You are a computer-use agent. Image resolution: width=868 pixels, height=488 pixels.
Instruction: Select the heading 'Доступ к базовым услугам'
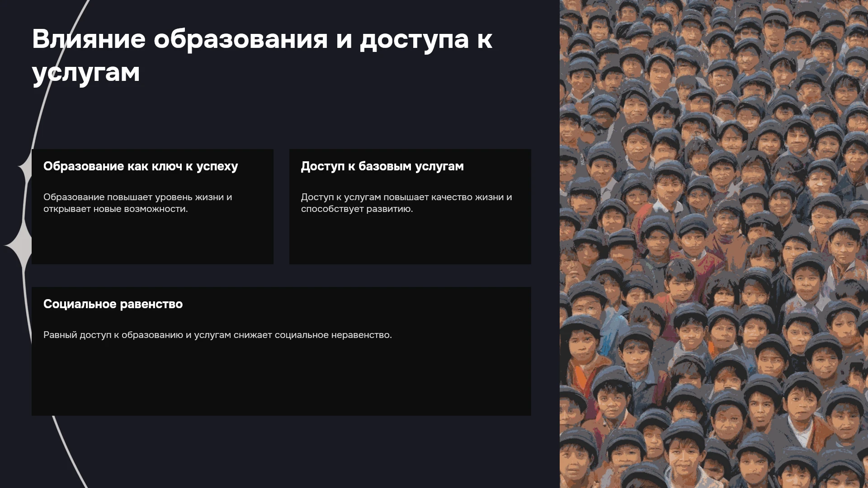click(382, 166)
